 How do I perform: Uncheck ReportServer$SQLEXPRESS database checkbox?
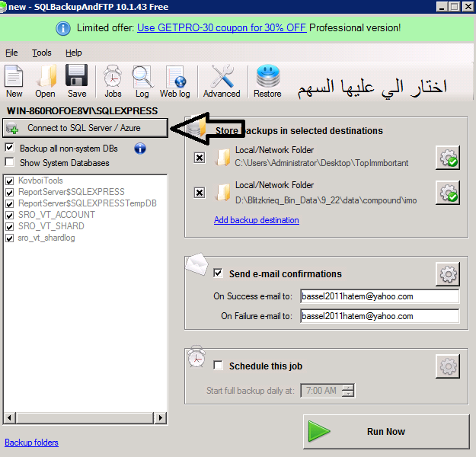9,193
